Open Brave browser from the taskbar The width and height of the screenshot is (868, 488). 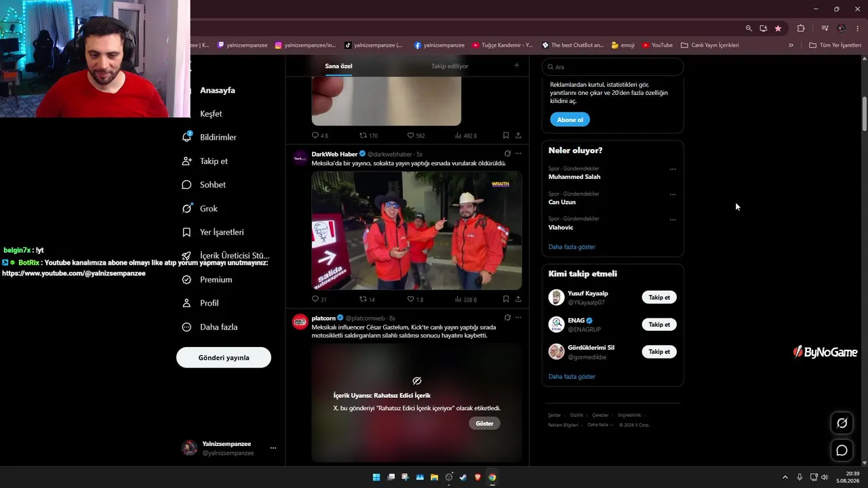477,477
